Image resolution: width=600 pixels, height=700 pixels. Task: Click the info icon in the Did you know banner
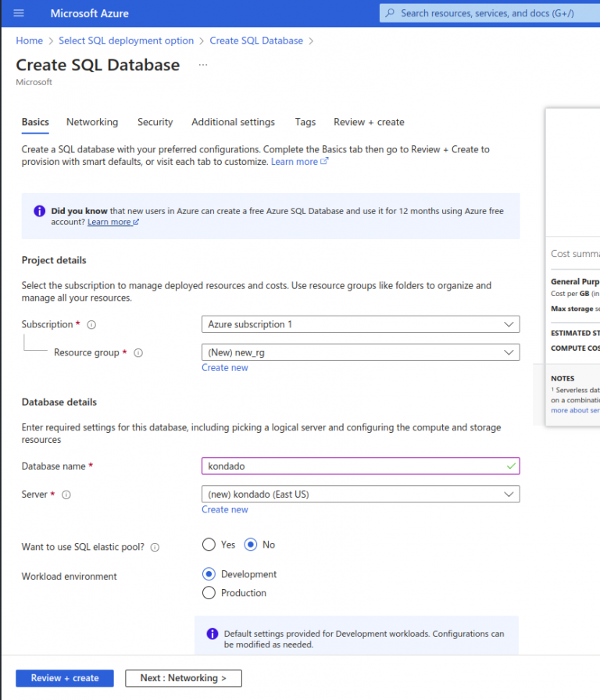pos(39,211)
